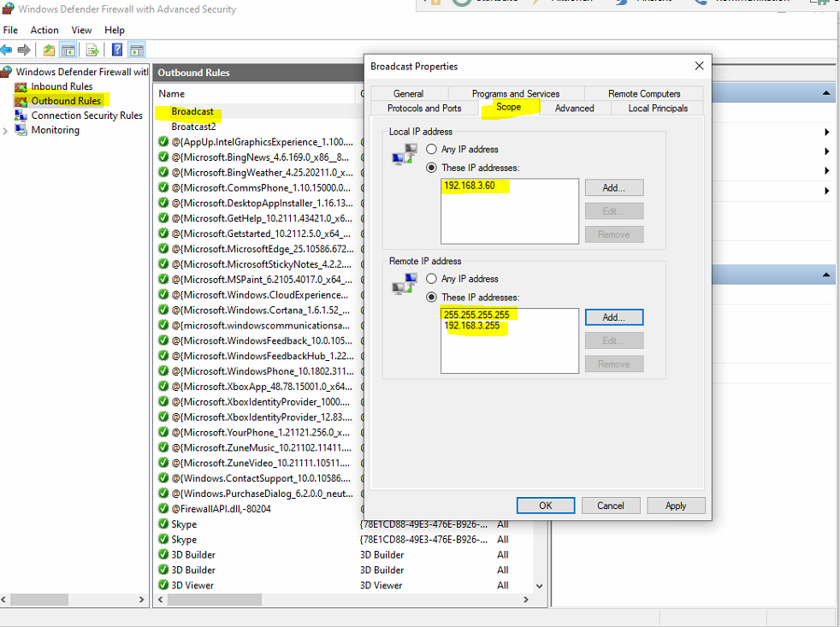Image resolution: width=840 pixels, height=627 pixels.
Task: Select remote These IP addresses radio
Action: click(431, 297)
